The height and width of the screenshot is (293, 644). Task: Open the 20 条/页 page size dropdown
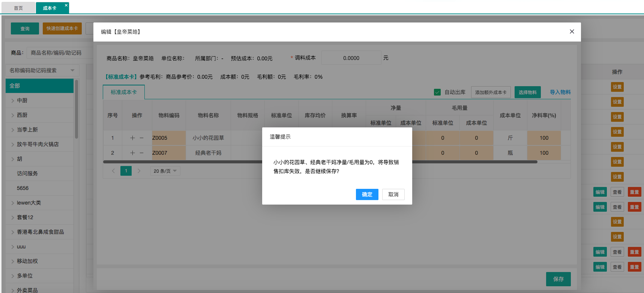[165, 171]
